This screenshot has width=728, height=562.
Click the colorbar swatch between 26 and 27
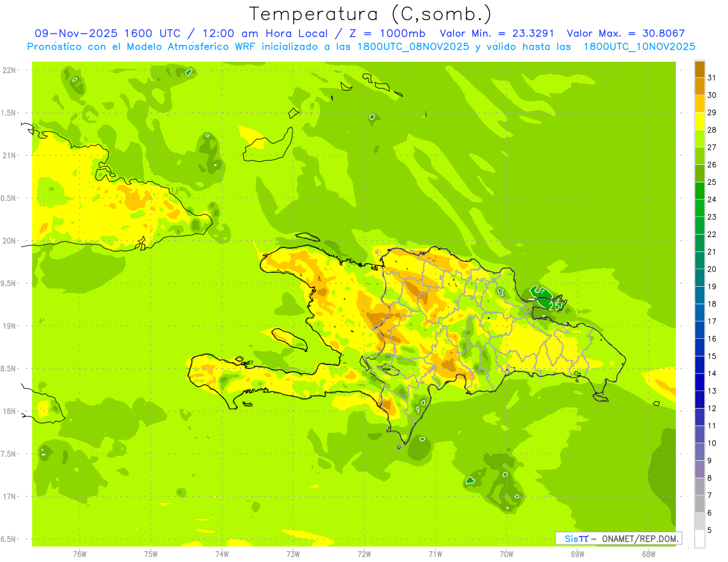pos(699,156)
